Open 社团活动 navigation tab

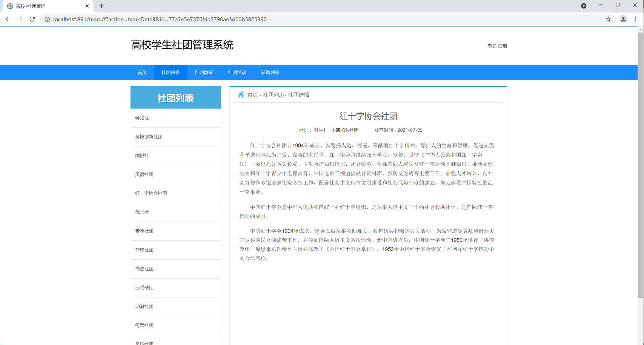tap(237, 72)
